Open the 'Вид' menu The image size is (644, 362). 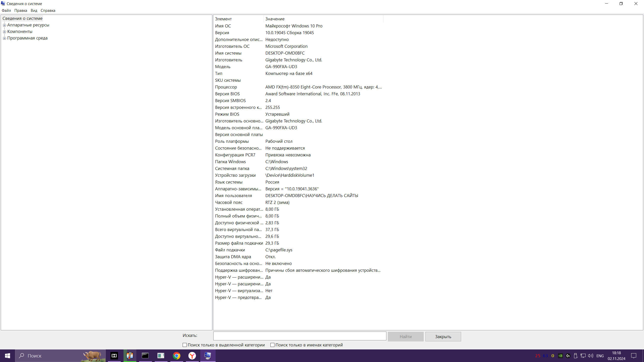point(34,11)
